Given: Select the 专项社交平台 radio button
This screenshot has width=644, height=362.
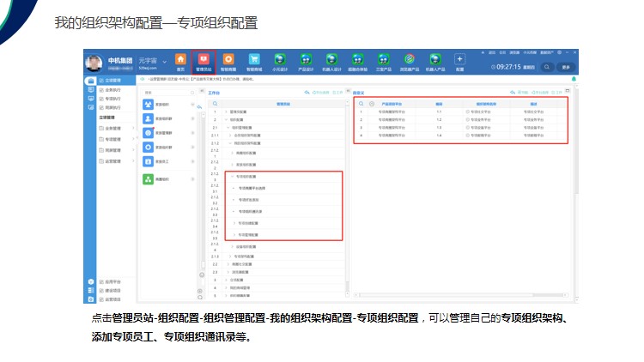Looking at the screenshot, I should 467,112.
